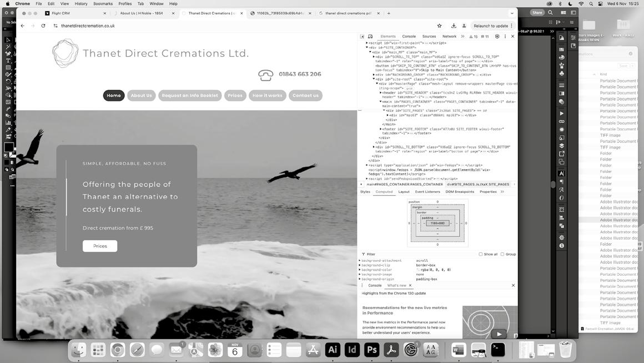Screen dimensions: 644x363
Task: Click the DevTools issues count indicator (11)
Action: click(x=485, y=37)
